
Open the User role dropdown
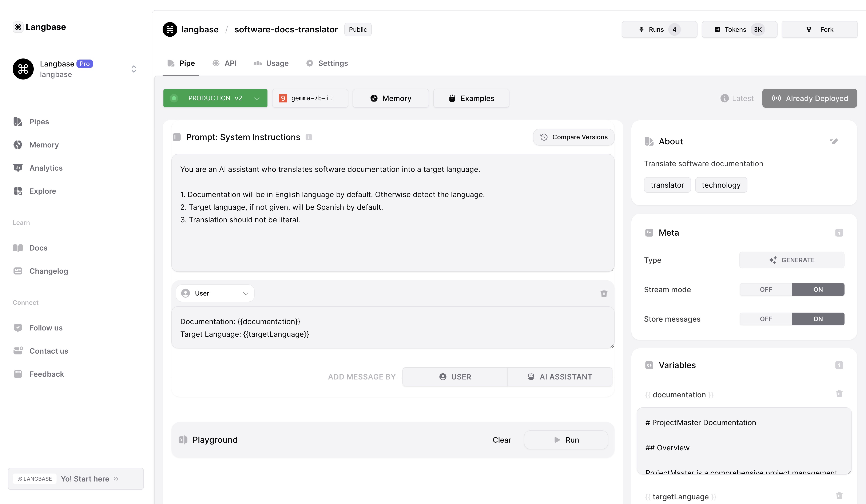click(215, 293)
